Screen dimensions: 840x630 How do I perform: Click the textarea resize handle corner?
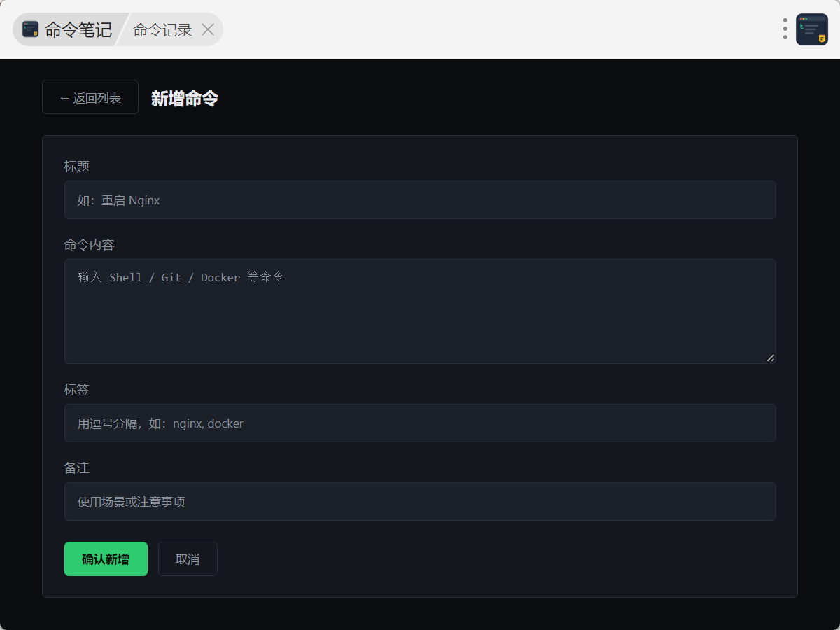point(771,358)
